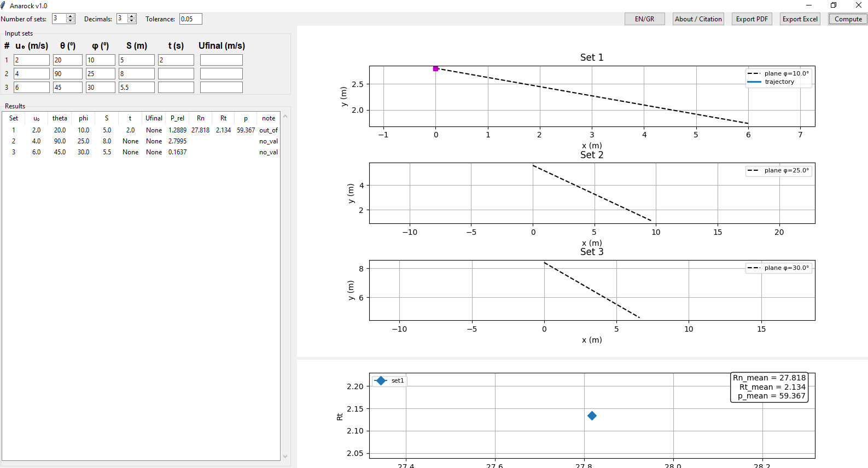The image size is (868, 468).
Task: Edit θ field for set 1
Action: (68, 60)
